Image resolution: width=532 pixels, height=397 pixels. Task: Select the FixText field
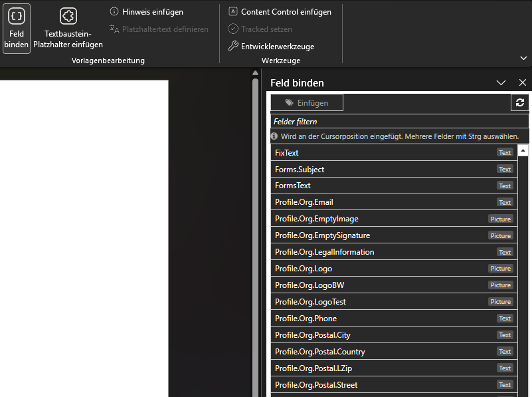click(x=394, y=153)
